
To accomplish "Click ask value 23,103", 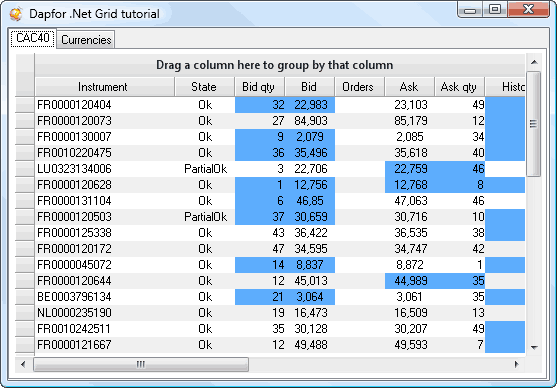I will coord(411,105).
